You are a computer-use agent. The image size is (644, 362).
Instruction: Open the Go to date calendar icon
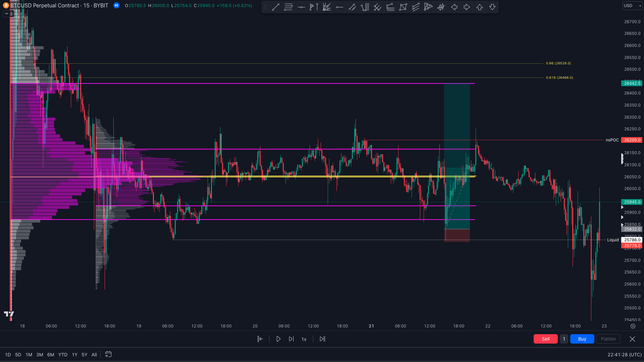pos(108,354)
